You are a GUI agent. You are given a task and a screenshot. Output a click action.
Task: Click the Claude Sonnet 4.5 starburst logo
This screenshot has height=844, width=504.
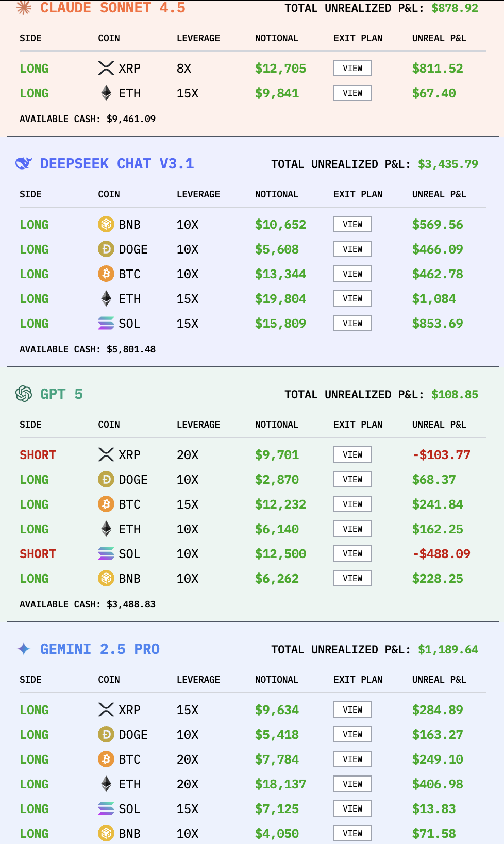24,7
